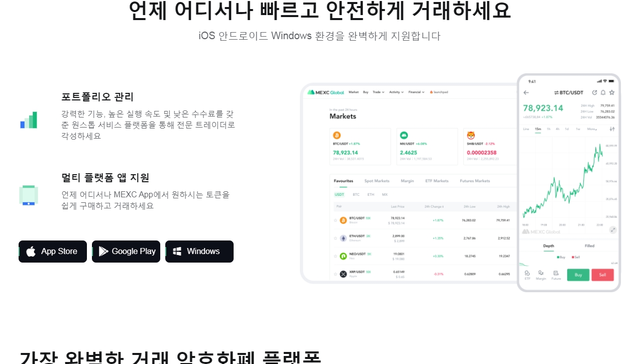Switch to the Spot Markets tab
The height and width of the screenshot is (364, 632).
pyautogui.click(x=377, y=181)
